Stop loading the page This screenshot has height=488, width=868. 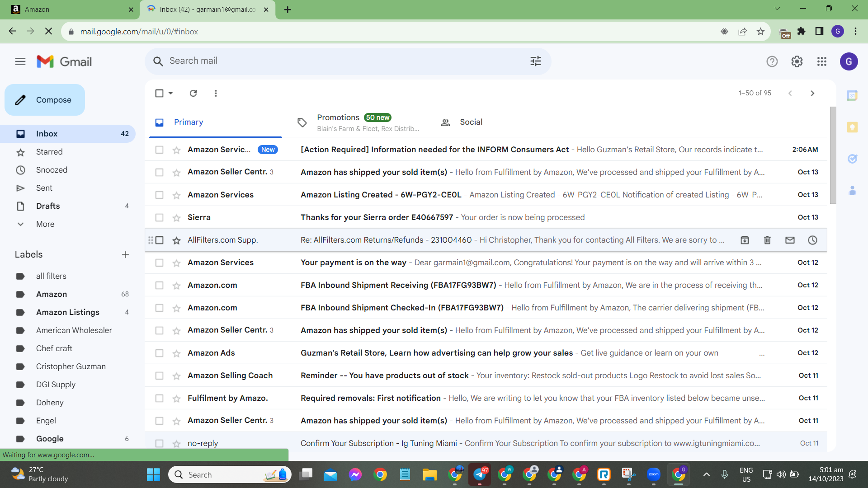tap(49, 31)
